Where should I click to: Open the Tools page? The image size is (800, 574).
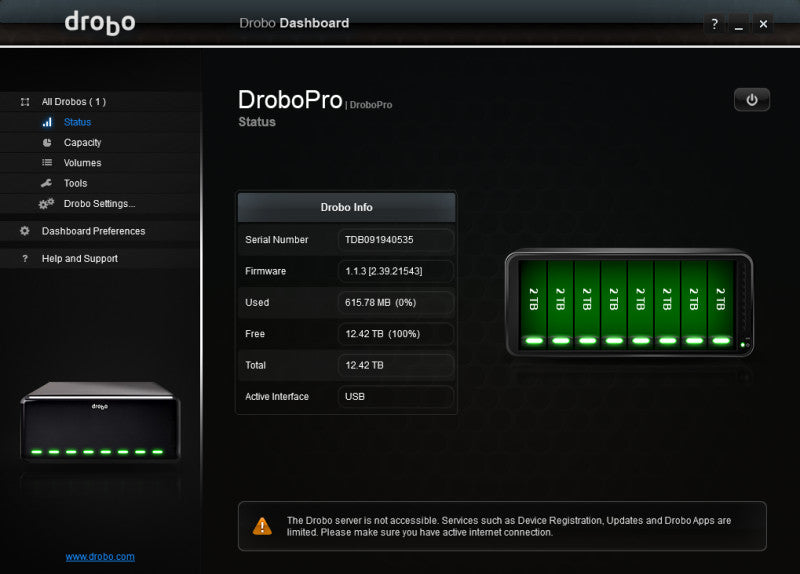point(76,183)
